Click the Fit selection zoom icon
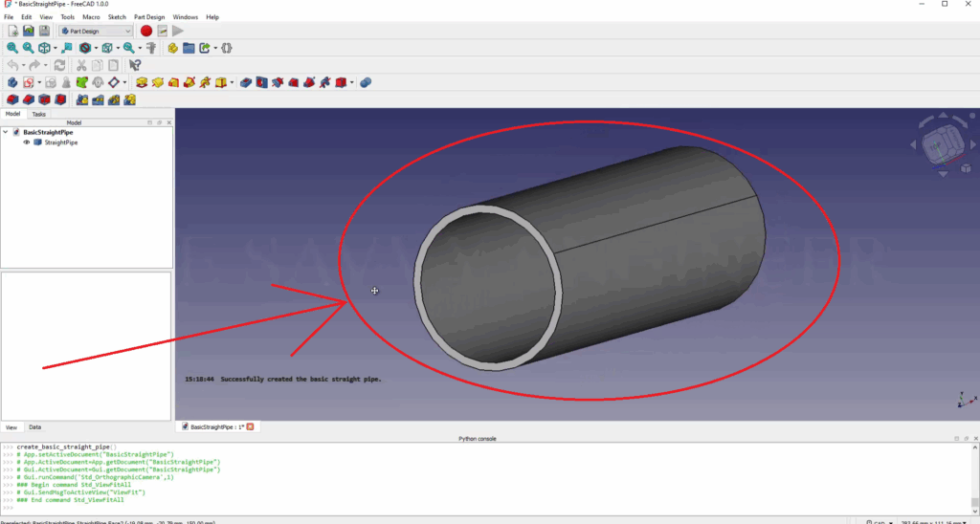Viewport: 980px width, 524px height. coord(28,48)
